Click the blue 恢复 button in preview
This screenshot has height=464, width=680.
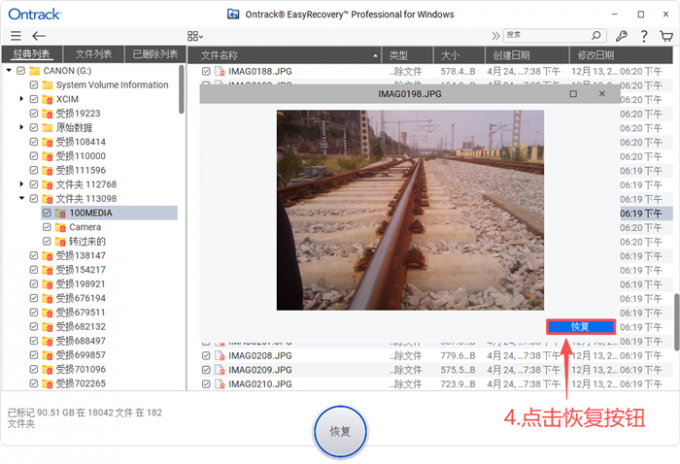(580, 326)
